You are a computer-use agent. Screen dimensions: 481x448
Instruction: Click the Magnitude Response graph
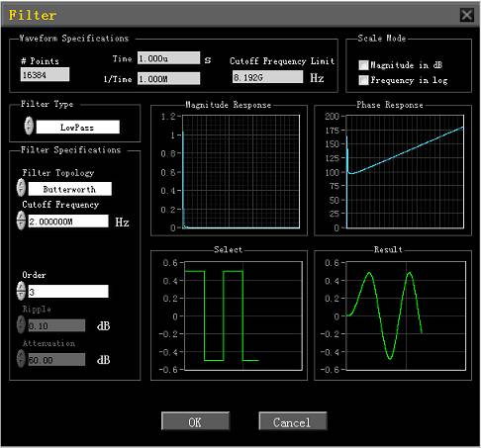(x=240, y=171)
